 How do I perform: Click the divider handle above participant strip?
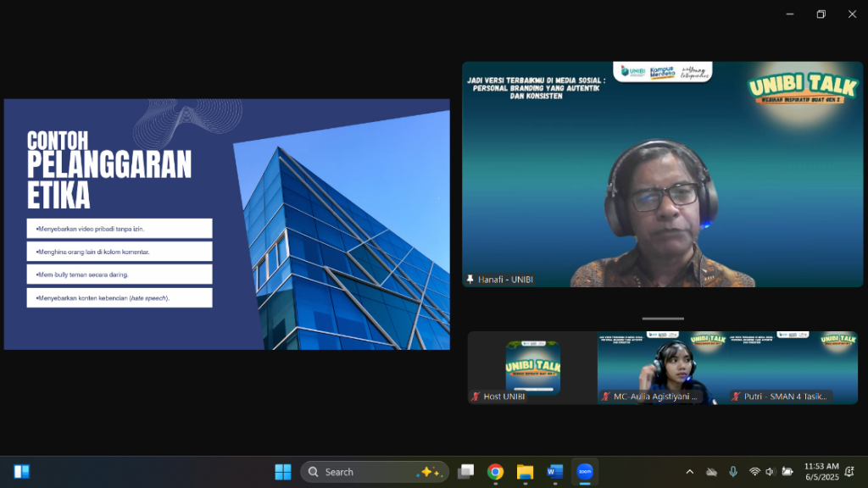click(663, 319)
